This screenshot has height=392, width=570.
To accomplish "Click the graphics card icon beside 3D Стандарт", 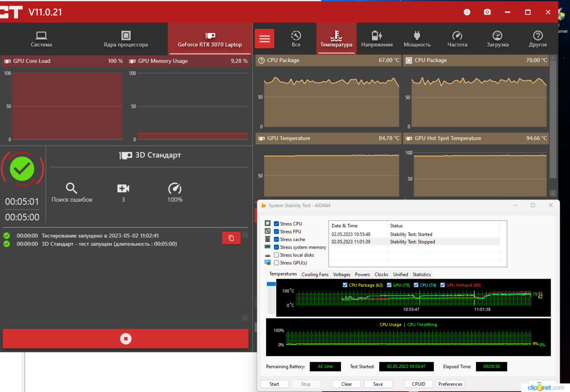I will (x=125, y=155).
